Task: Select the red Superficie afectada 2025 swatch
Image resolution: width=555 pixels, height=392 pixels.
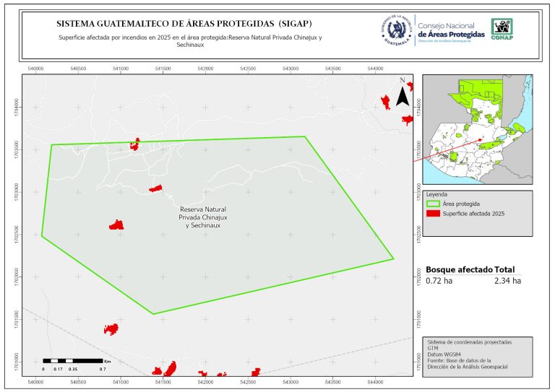Action: [x=434, y=214]
